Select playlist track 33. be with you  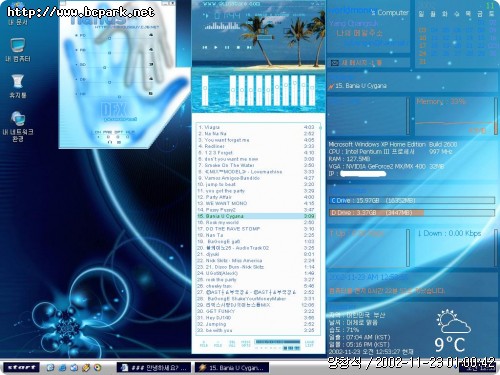256,330
